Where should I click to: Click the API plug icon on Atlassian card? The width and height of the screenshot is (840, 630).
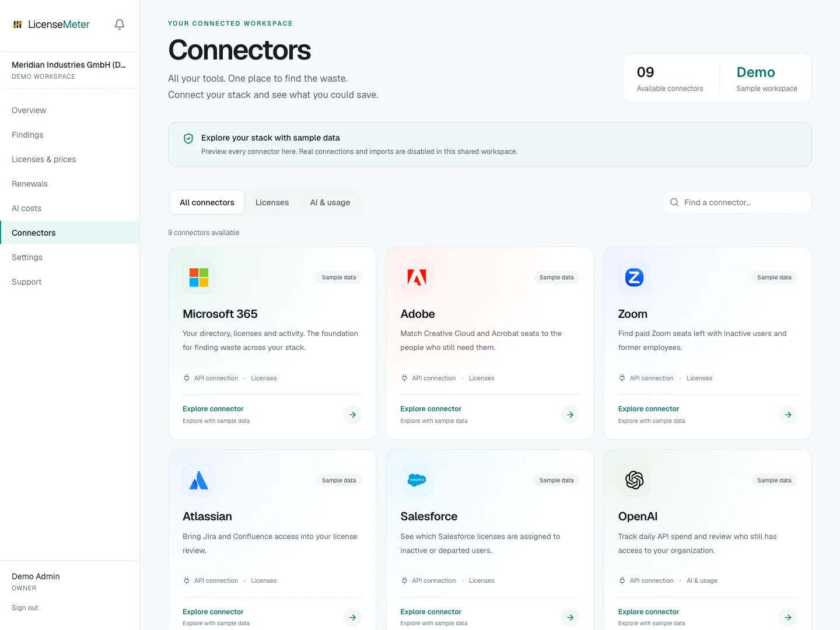point(187,580)
